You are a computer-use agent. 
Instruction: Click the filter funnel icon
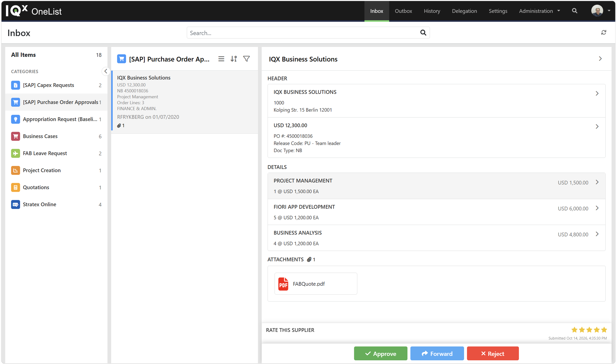[246, 59]
